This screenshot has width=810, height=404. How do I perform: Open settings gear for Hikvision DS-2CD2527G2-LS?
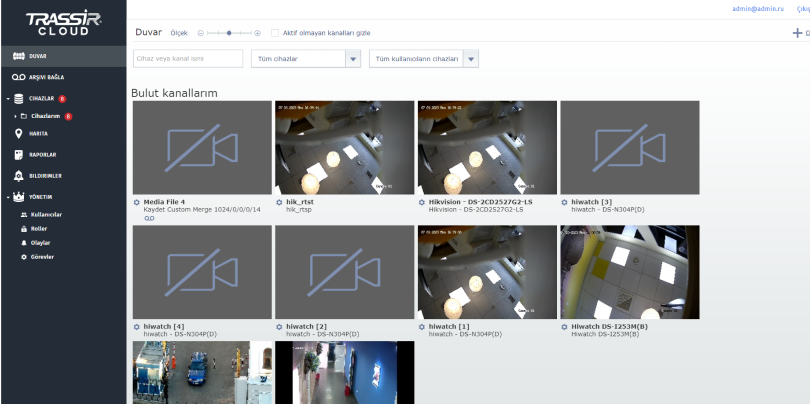pos(422,202)
